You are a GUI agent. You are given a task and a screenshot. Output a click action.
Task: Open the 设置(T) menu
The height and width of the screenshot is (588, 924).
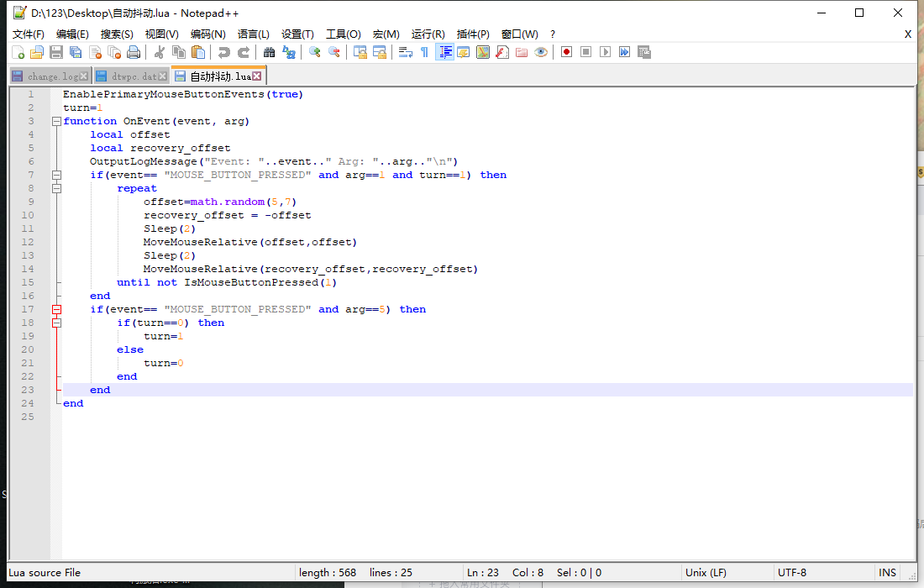click(297, 34)
